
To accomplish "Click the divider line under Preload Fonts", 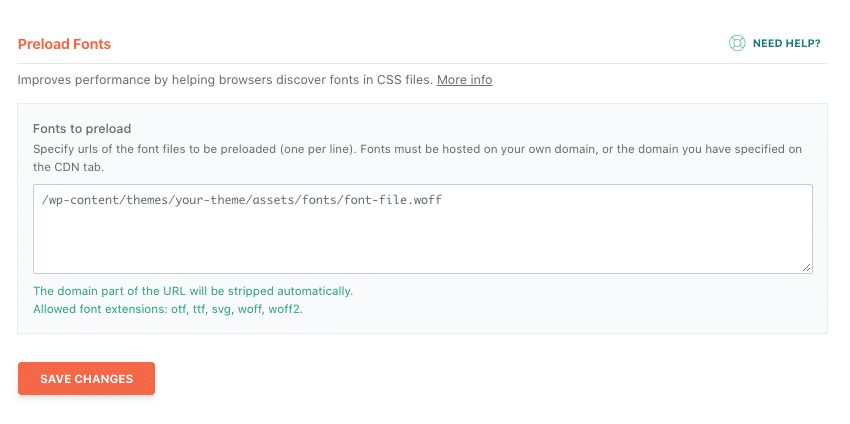I will 422,63.
